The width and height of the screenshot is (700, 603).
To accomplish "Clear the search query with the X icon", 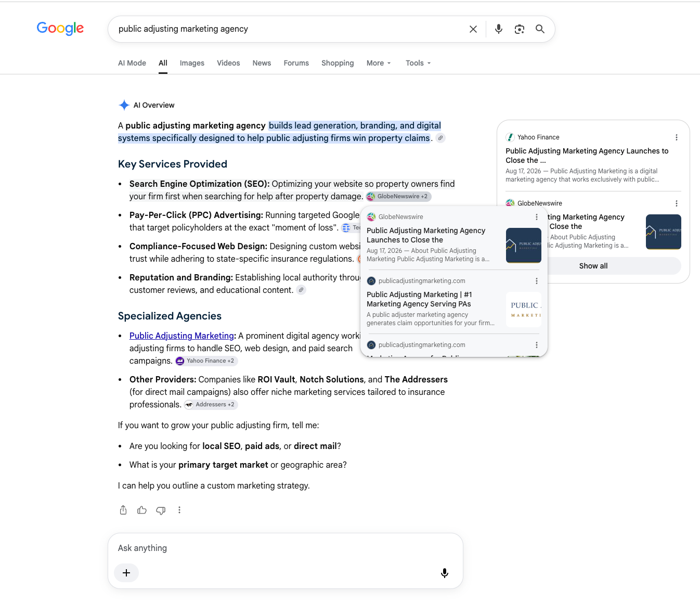I will tap(473, 29).
